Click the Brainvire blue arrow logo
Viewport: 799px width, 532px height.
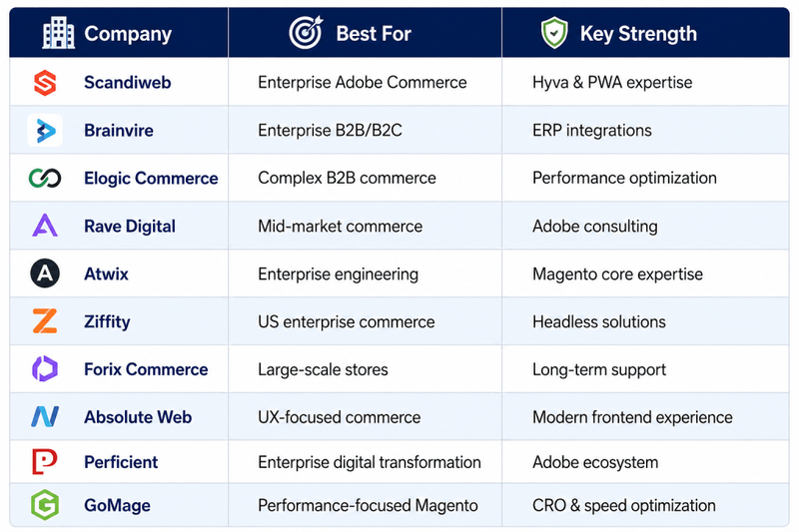pos(45,131)
